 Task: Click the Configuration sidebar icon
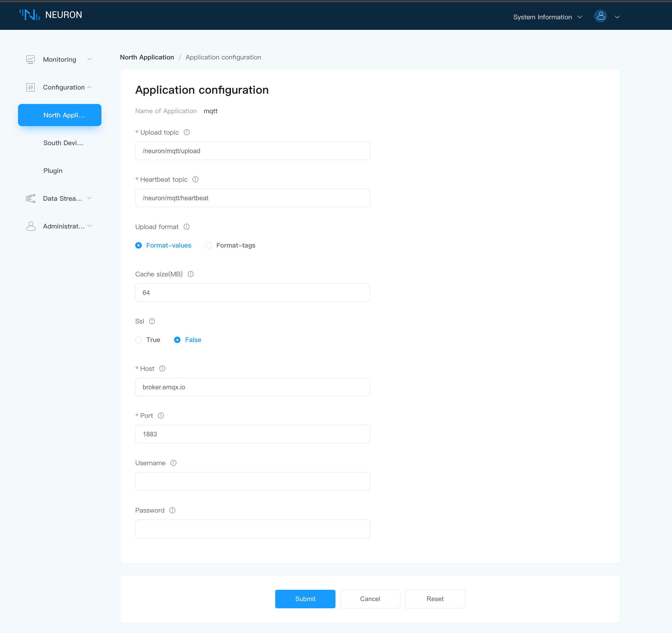(30, 87)
